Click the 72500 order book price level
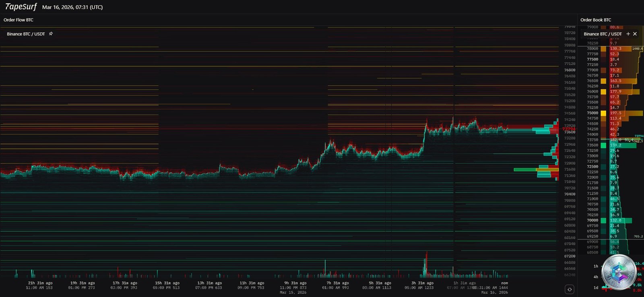The height and width of the screenshot is (297, 644). (592, 167)
